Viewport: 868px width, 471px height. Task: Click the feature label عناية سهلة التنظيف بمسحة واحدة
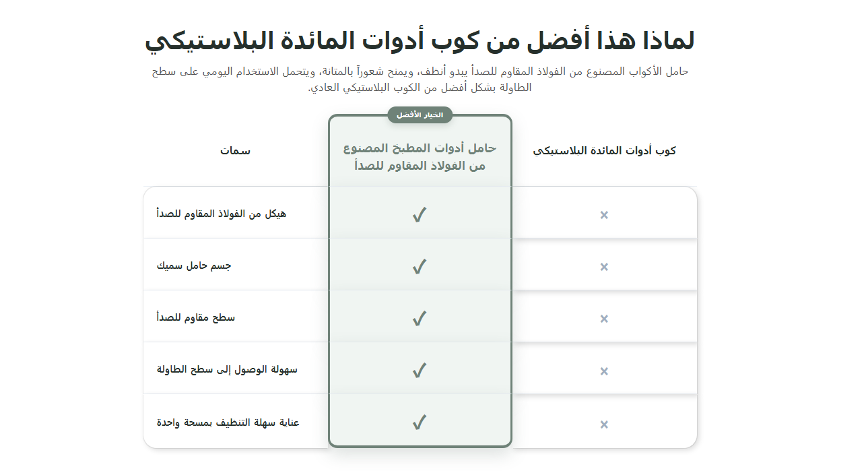point(228,422)
